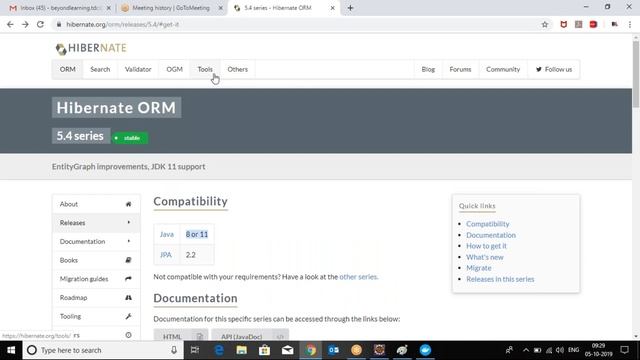The image size is (640, 360).
Task: Go to the Blog page
Action: [x=428, y=69]
